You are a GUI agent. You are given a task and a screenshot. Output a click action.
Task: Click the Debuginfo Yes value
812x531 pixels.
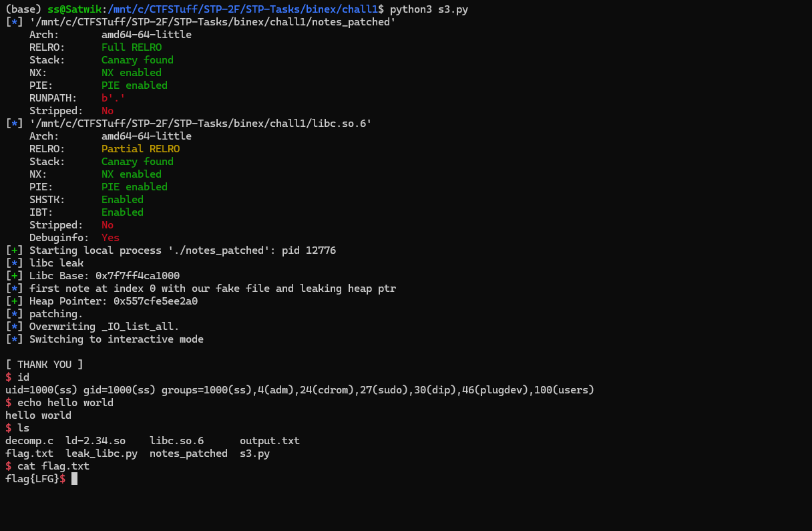click(x=110, y=238)
